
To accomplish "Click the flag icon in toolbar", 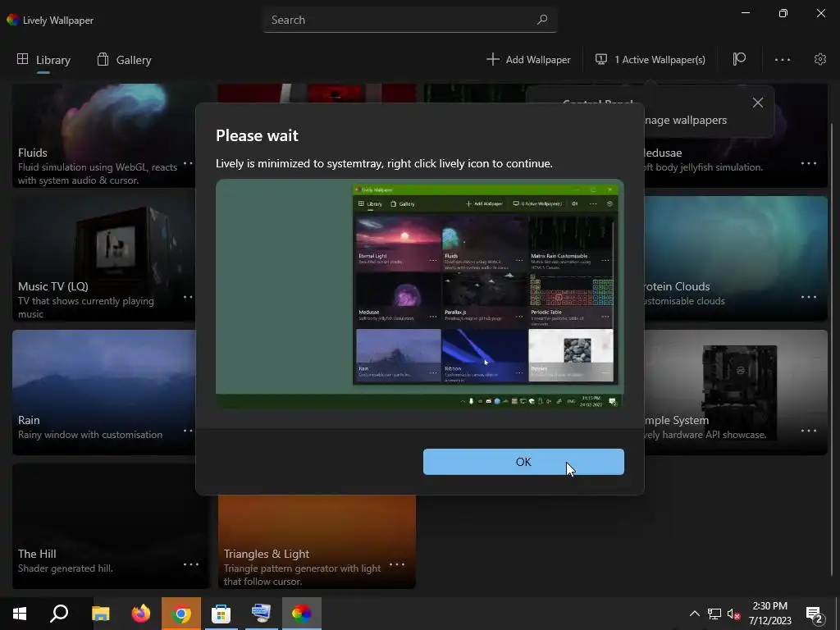I will click(739, 59).
